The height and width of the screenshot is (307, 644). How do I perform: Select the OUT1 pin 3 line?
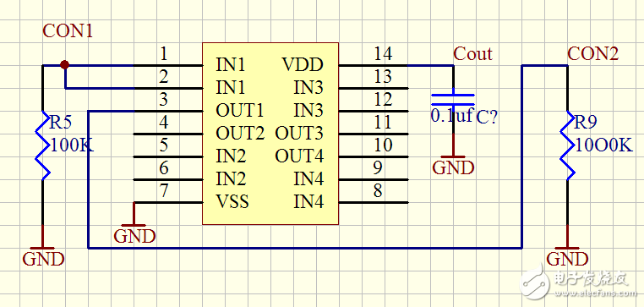(x=168, y=111)
